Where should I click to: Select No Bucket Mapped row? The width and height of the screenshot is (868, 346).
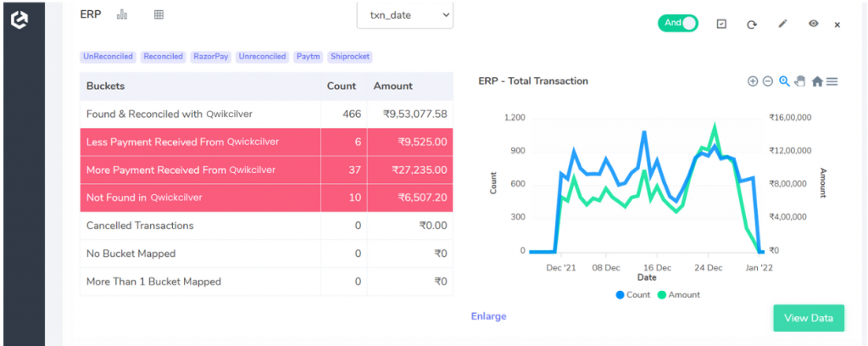(266, 254)
